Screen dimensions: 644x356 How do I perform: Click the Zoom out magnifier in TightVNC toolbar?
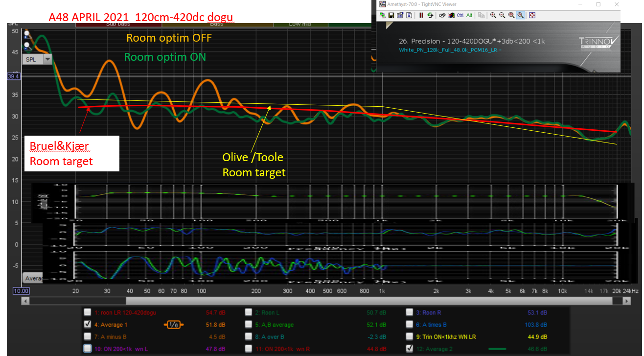pos(502,15)
